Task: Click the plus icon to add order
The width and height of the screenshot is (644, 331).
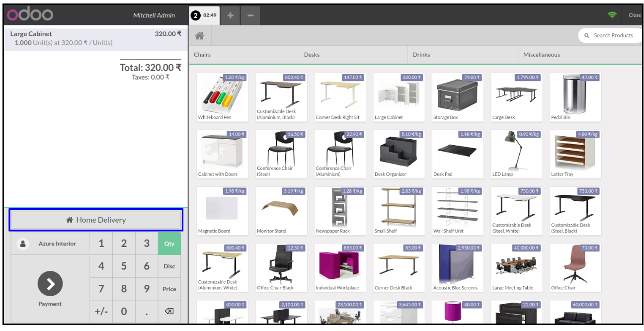Action: [230, 15]
